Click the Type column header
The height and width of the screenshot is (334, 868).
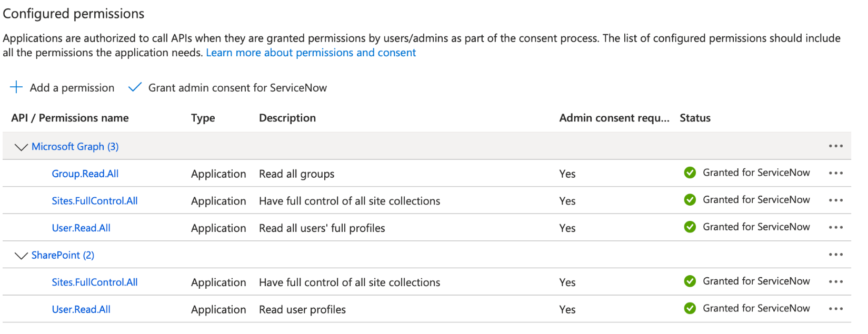tap(203, 118)
